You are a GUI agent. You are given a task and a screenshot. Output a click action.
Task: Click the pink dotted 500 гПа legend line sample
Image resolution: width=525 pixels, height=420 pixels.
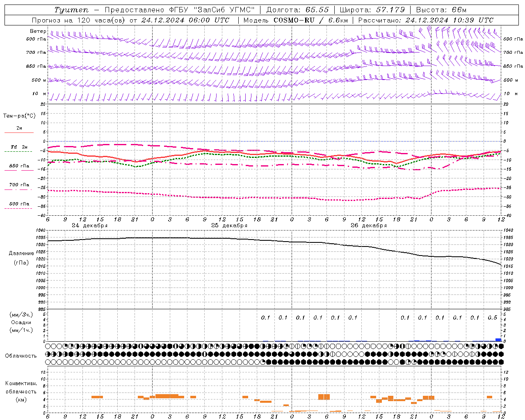pos(18,208)
